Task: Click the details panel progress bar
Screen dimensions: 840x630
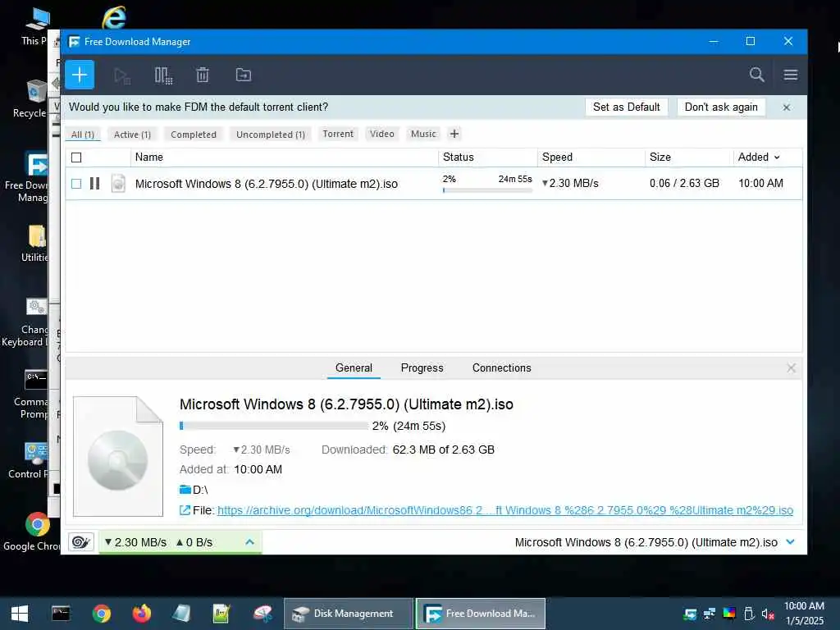Action: click(x=274, y=426)
